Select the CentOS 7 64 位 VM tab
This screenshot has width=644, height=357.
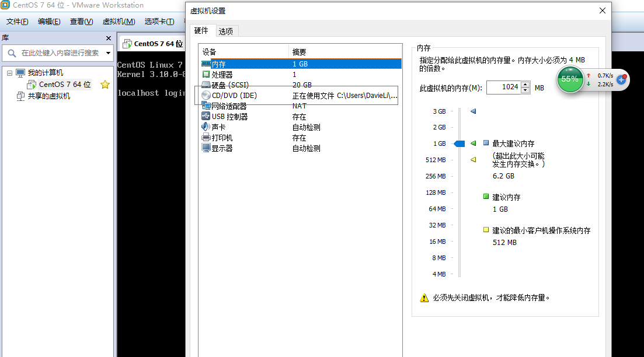tap(153, 44)
